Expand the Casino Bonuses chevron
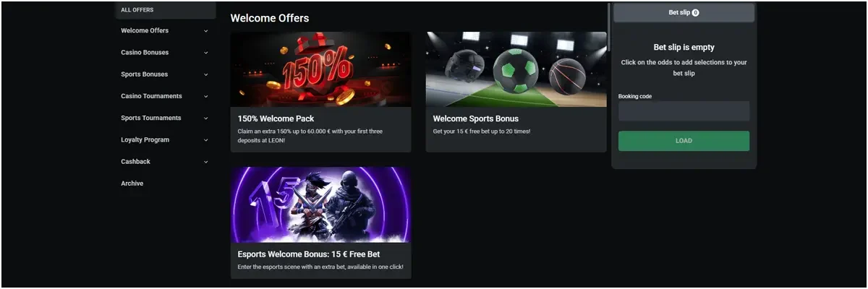The width and height of the screenshot is (868, 289). 206,53
